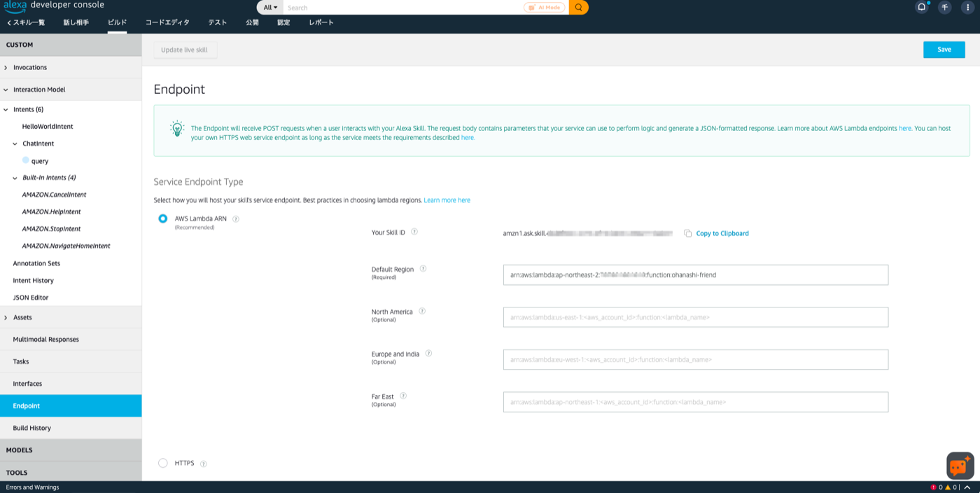The image size is (980, 493).
Task: Click the Copy to Clipboard link
Action: click(722, 233)
